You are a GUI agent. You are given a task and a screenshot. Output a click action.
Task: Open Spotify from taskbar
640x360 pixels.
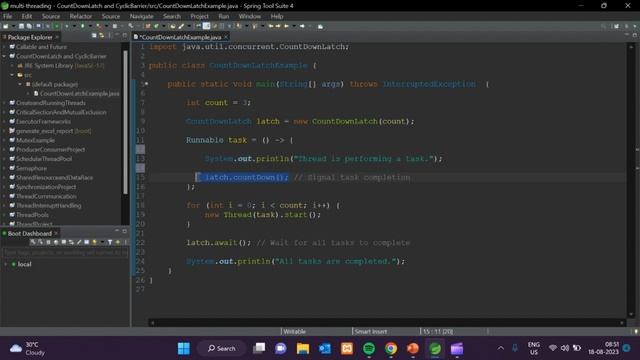(x=369, y=349)
